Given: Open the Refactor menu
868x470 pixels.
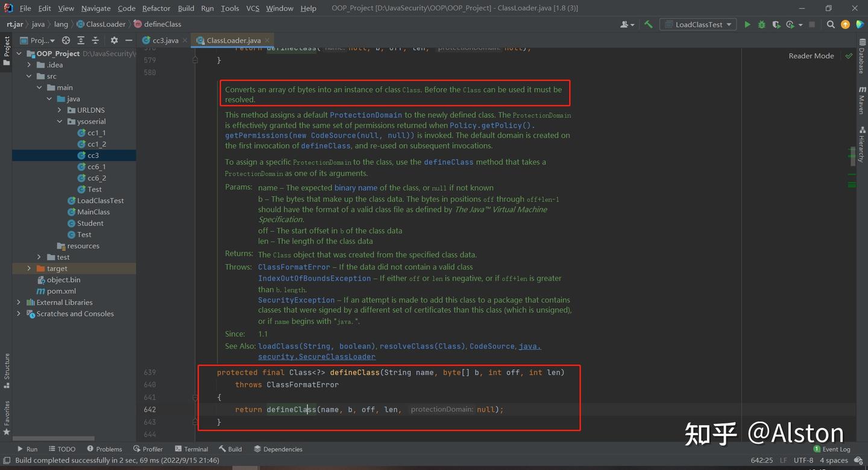Looking at the screenshot, I should pos(156,8).
